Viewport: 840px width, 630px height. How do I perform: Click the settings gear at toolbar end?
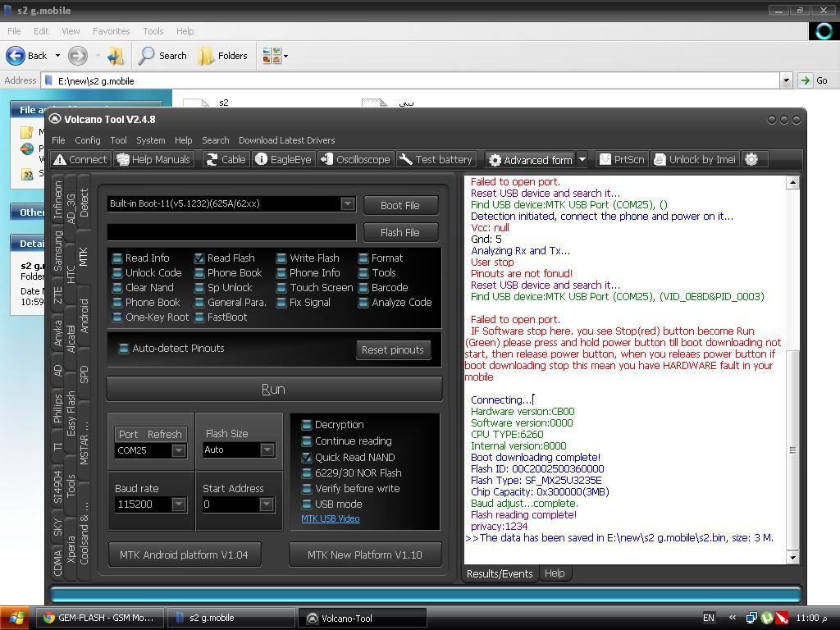pos(751,160)
